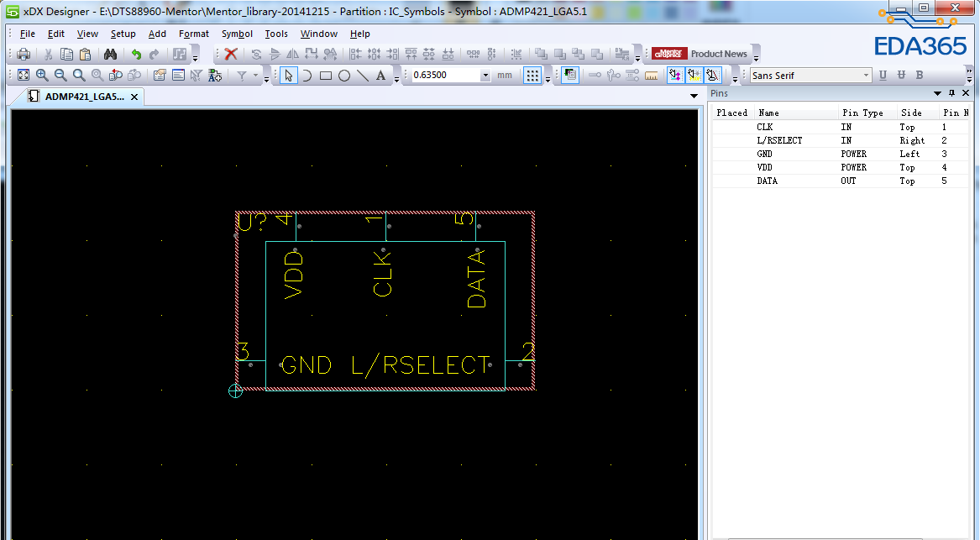Click the Product News link

[x=719, y=54]
